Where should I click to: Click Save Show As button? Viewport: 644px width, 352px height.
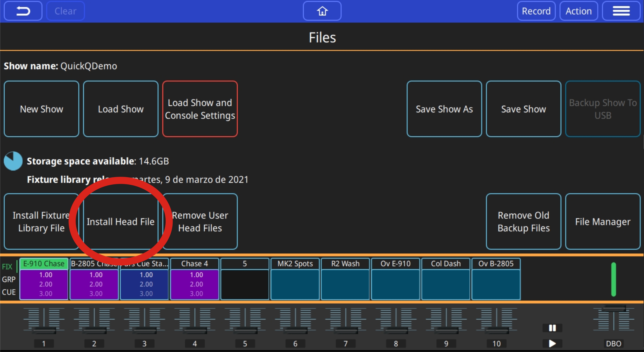click(x=444, y=109)
